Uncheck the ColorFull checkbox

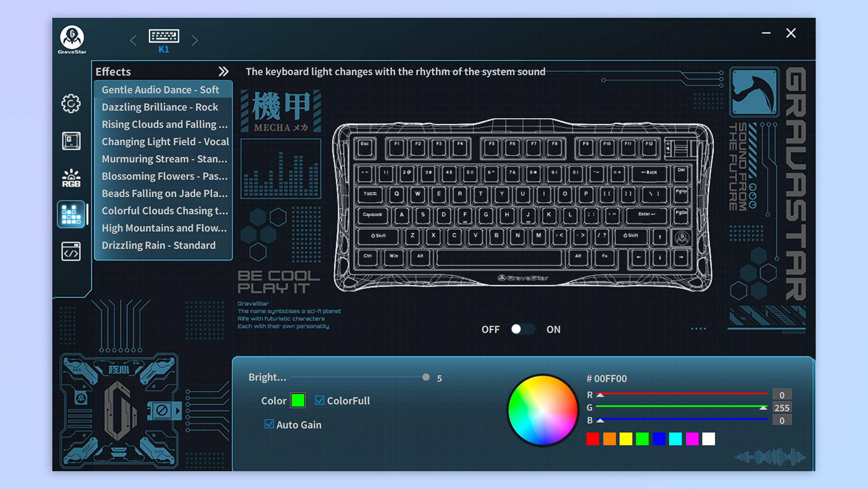pos(320,400)
